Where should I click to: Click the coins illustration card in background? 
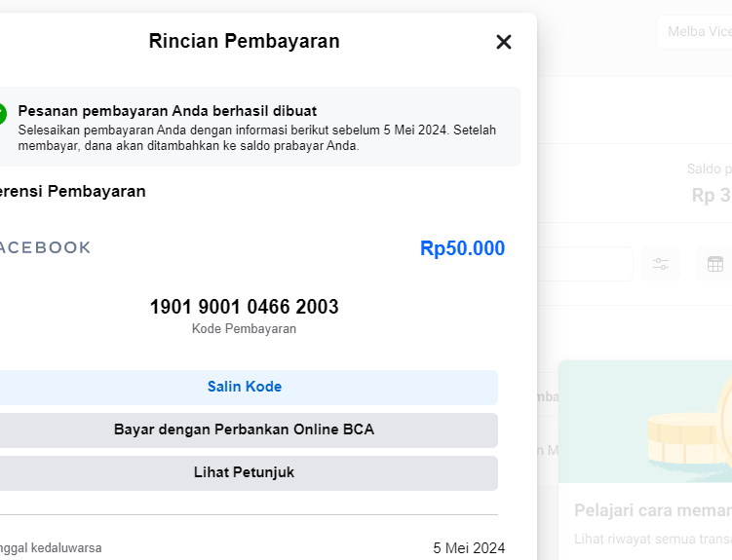(645, 422)
